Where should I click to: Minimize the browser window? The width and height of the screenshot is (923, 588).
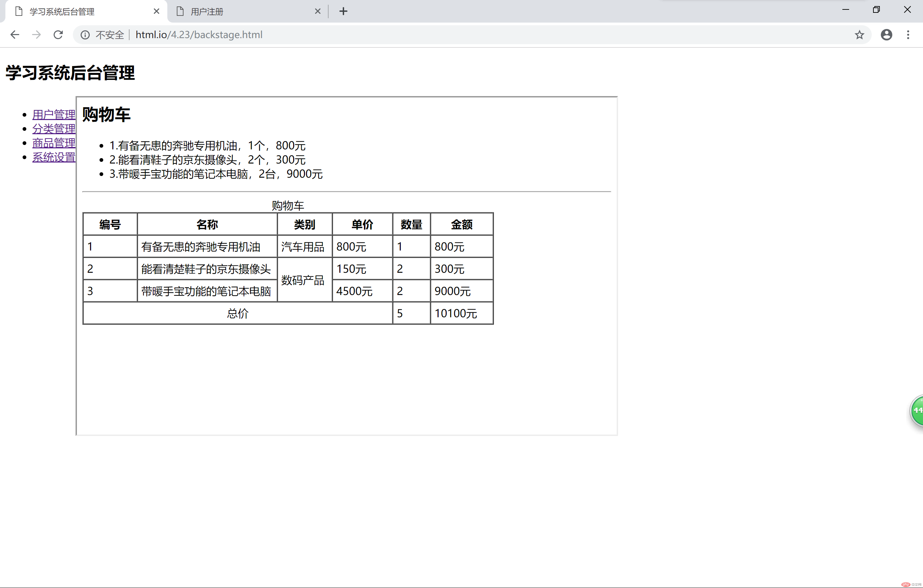845,10
